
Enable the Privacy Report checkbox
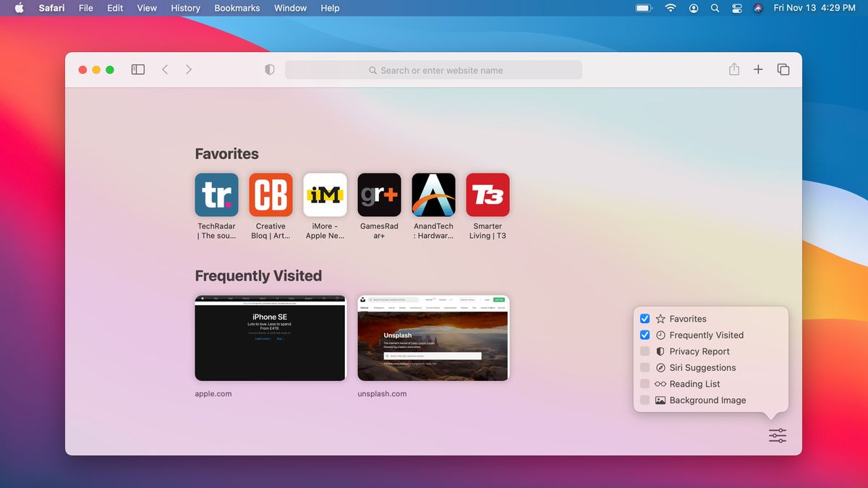pos(644,351)
